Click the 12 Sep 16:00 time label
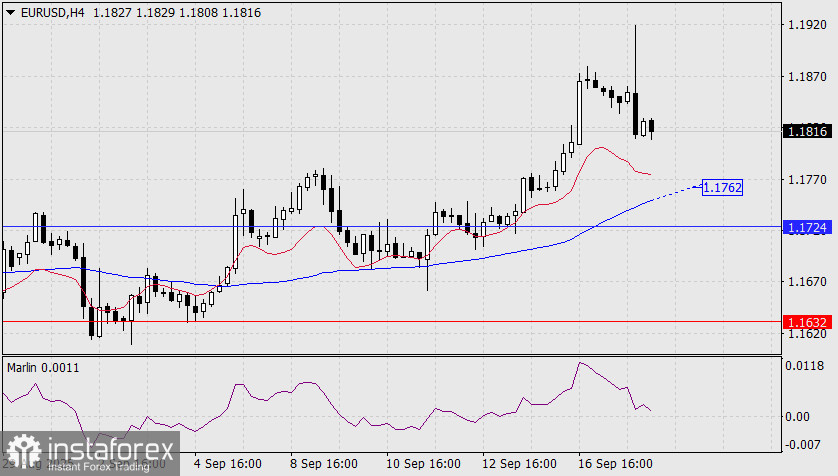838x476 pixels. [519, 464]
